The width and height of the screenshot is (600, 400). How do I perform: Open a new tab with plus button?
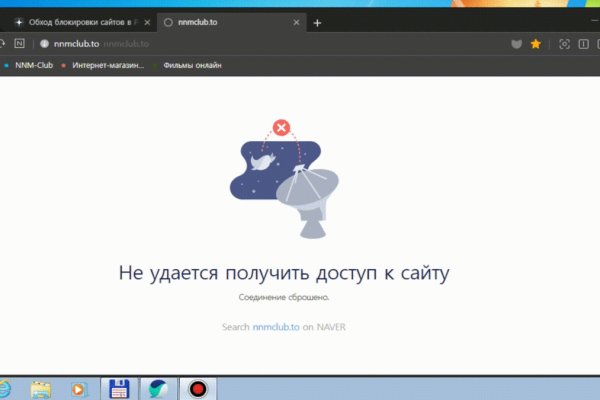tap(317, 22)
